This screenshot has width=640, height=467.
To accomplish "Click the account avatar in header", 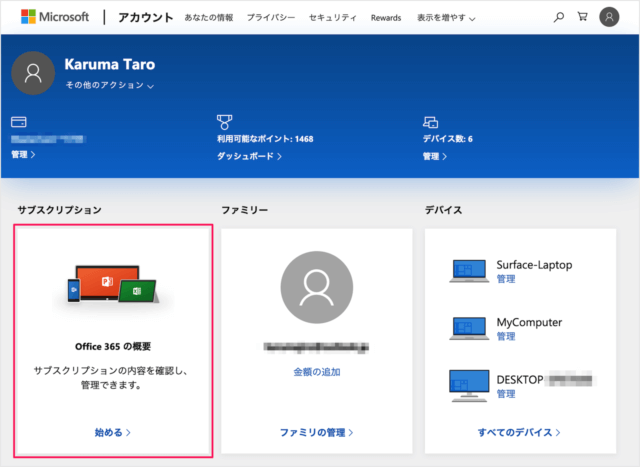I will coord(609,18).
